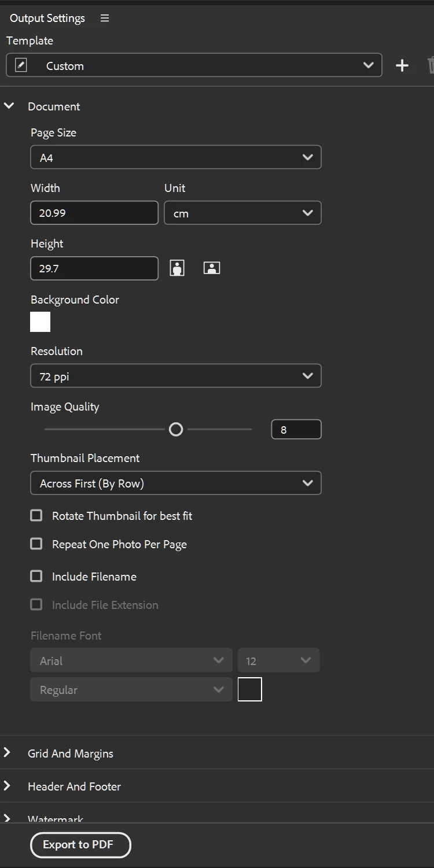Viewport: 434px width, 868px height.
Task: Click the Width input field
Action: [x=94, y=213]
